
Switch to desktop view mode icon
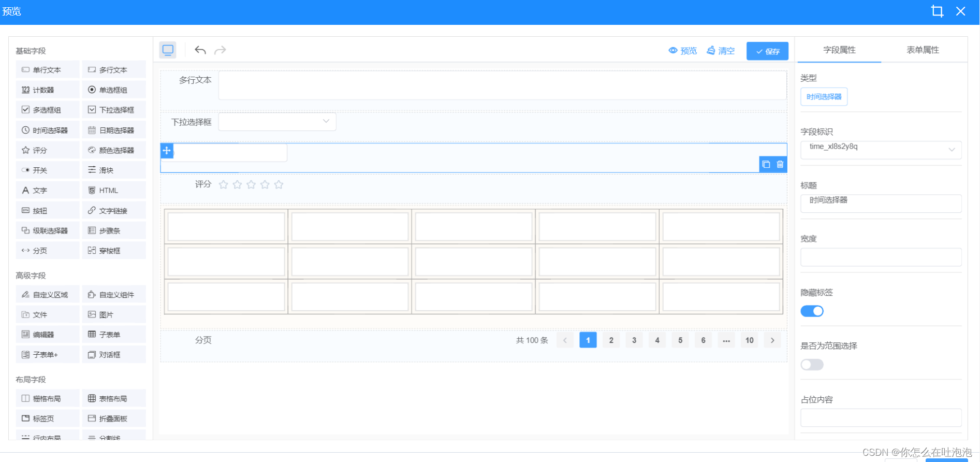[x=168, y=50]
